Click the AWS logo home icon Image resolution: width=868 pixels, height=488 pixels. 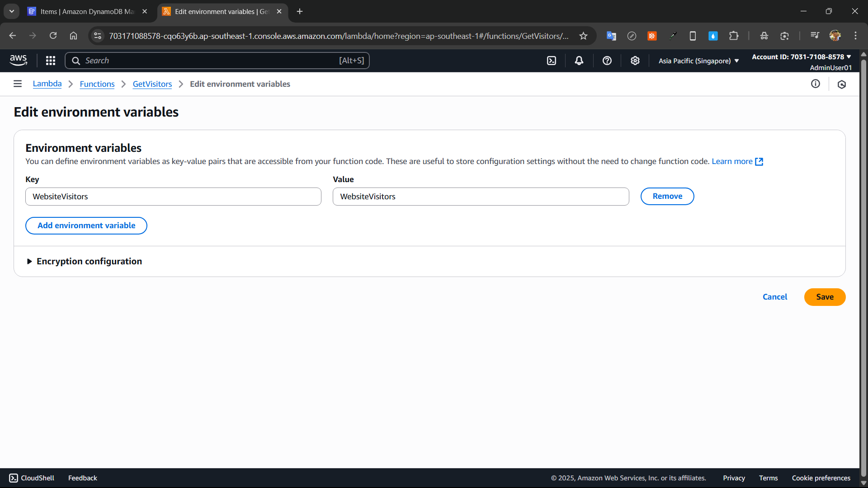pyautogui.click(x=19, y=61)
